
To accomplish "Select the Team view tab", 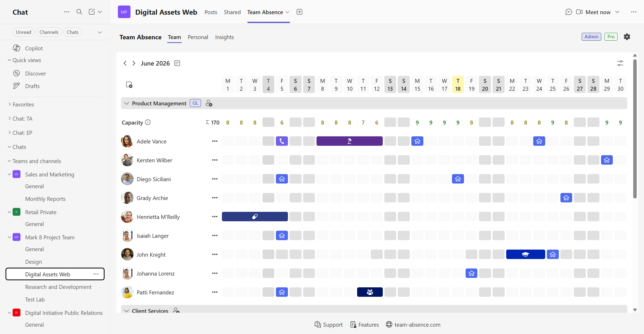I will click(x=174, y=37).
